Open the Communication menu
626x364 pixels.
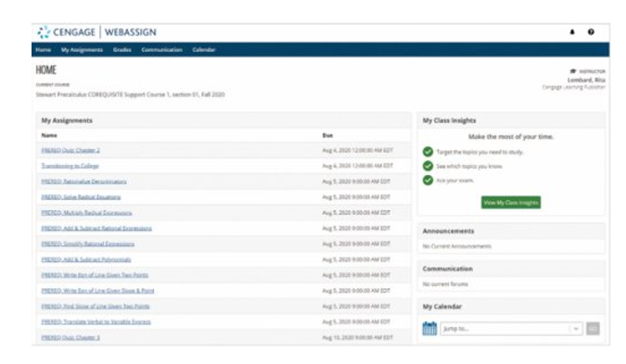pyautogui.click(x=161, y=50)
